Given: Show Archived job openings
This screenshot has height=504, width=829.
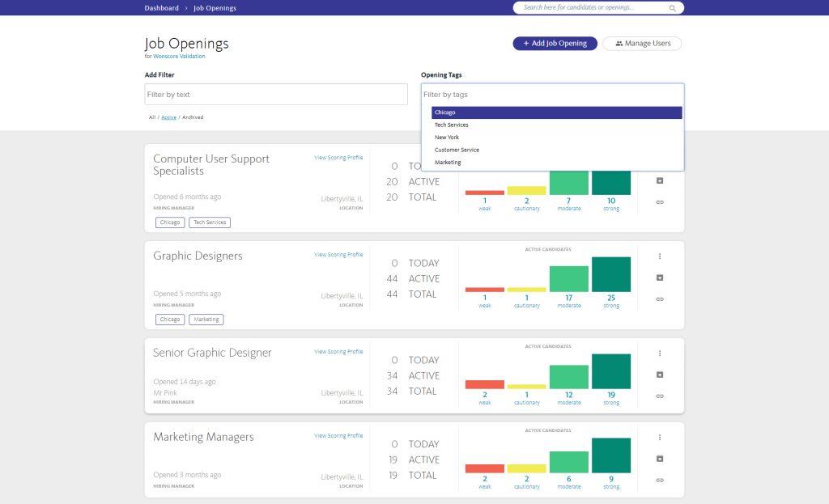Looking at the screenshot, I should tap(193, 117).
